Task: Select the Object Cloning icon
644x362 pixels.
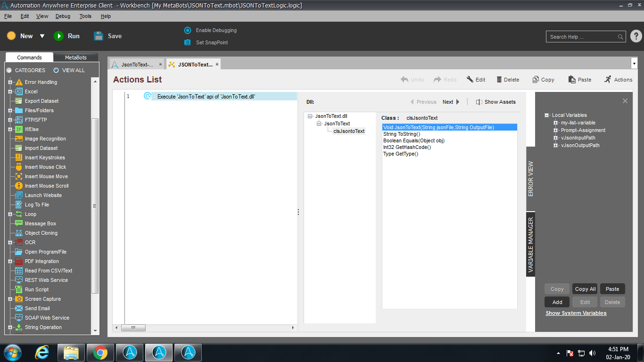Action: coord(19,233)
